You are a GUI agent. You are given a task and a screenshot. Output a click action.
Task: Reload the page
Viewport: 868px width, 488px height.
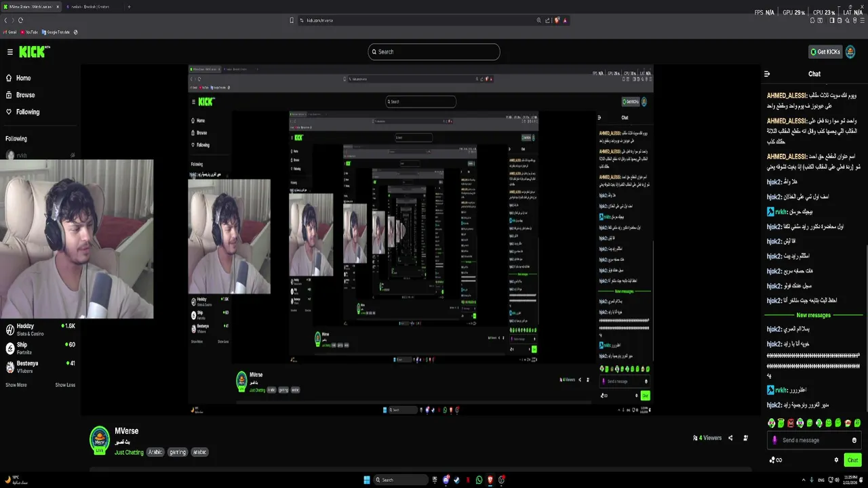click(20, 20)
